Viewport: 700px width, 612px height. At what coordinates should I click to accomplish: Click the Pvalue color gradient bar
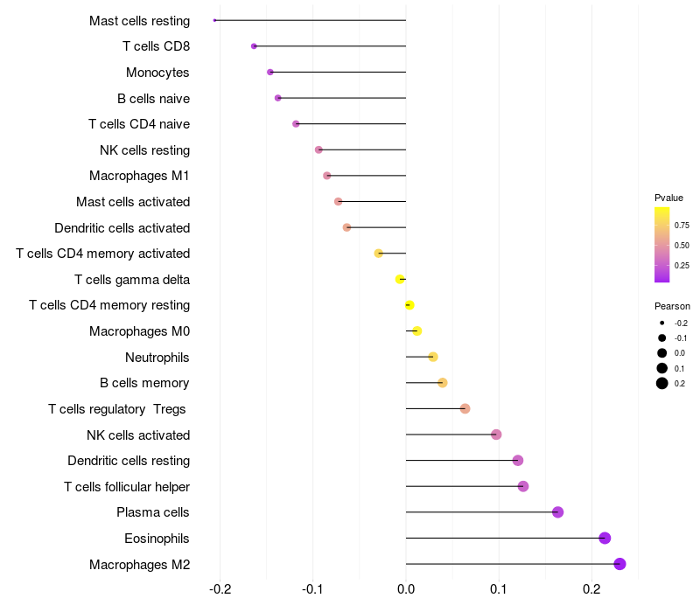(662, 245)
